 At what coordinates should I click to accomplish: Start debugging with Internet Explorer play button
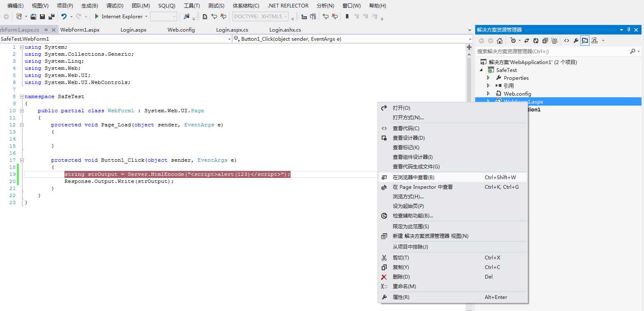pos(96,17)
